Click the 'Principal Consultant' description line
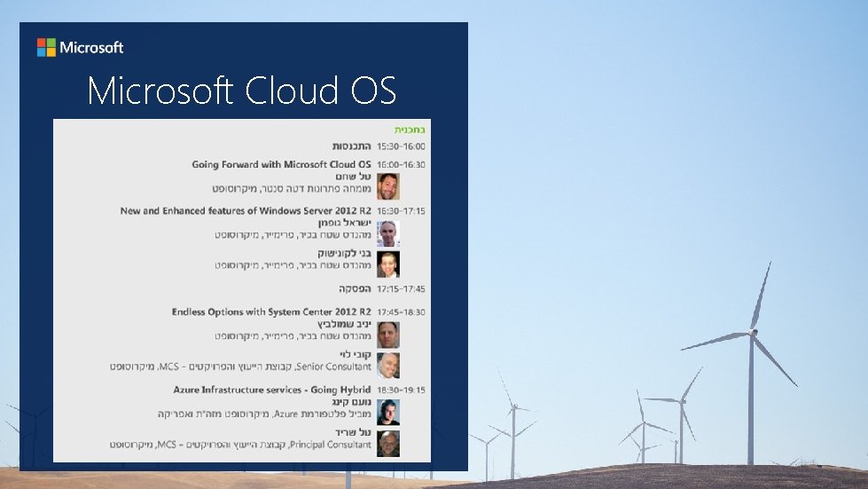 240,445
